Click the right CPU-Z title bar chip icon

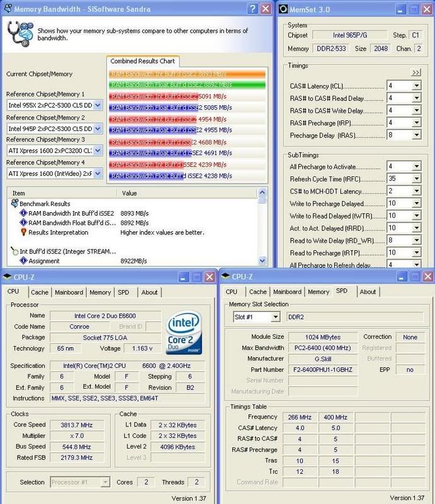click(225, 276)
